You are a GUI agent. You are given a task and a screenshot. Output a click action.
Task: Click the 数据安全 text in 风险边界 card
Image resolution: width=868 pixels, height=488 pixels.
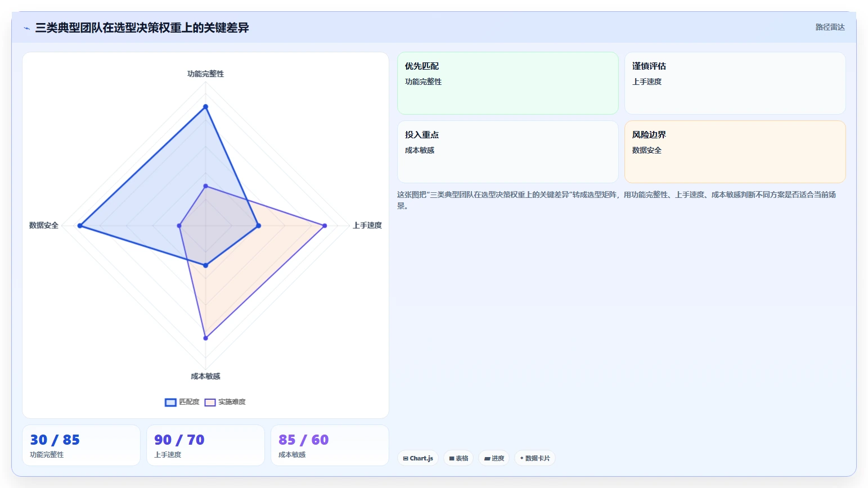[x=647, y=150]
